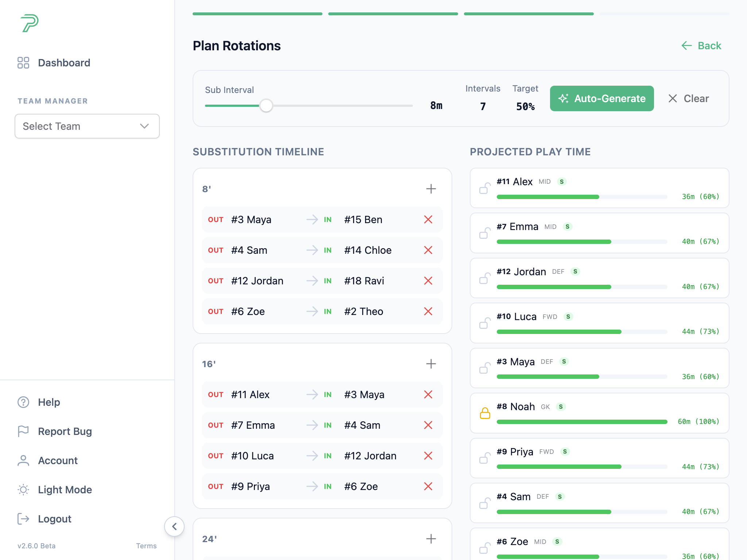Unlock play time for #8 Noah
Viewport: 747px width, 560px height.
click(485, 413)
